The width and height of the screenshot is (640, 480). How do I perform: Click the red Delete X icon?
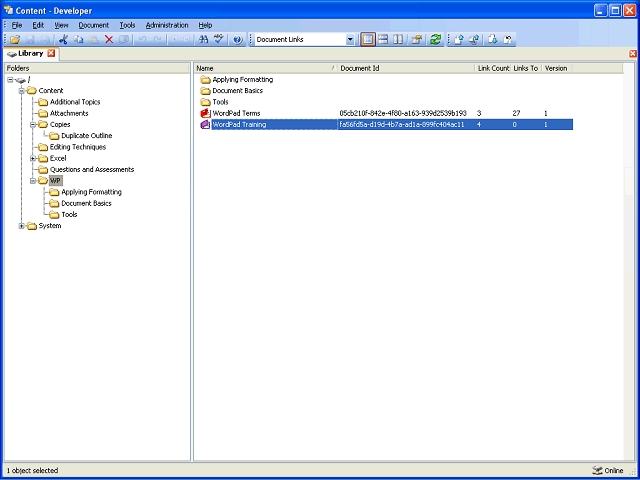click(x=109, y=40)
